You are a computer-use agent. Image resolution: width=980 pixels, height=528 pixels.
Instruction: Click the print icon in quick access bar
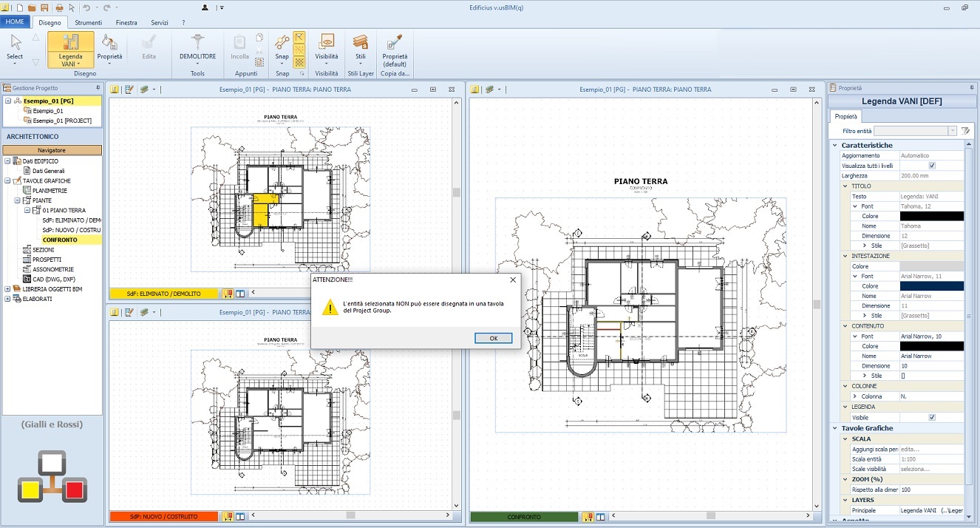[58, 7]
